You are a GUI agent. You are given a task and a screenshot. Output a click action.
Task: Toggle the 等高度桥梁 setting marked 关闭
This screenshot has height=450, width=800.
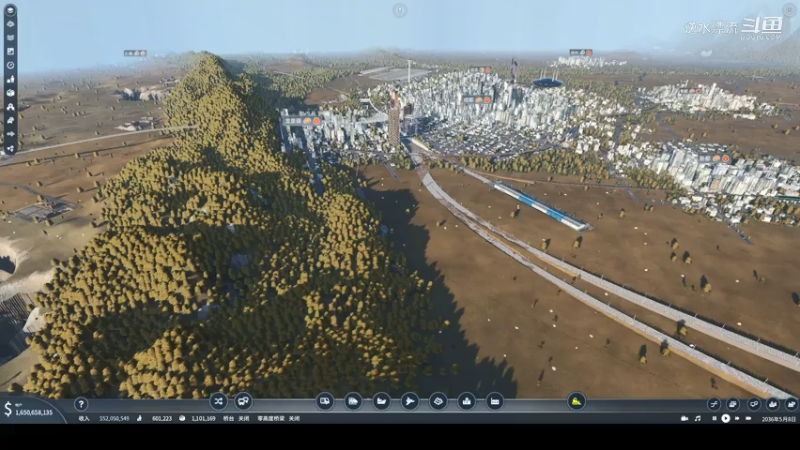[x=278, y=418]
